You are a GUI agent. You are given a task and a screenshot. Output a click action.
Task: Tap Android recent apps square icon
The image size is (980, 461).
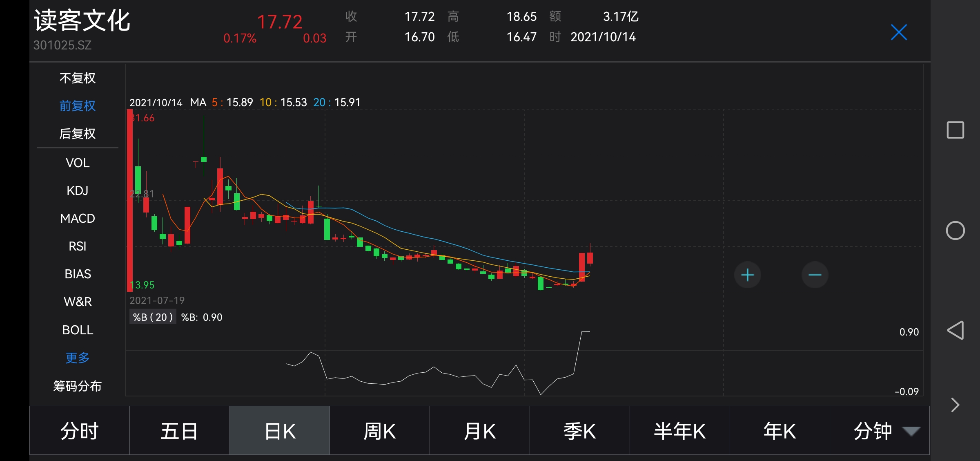[955, 130]
